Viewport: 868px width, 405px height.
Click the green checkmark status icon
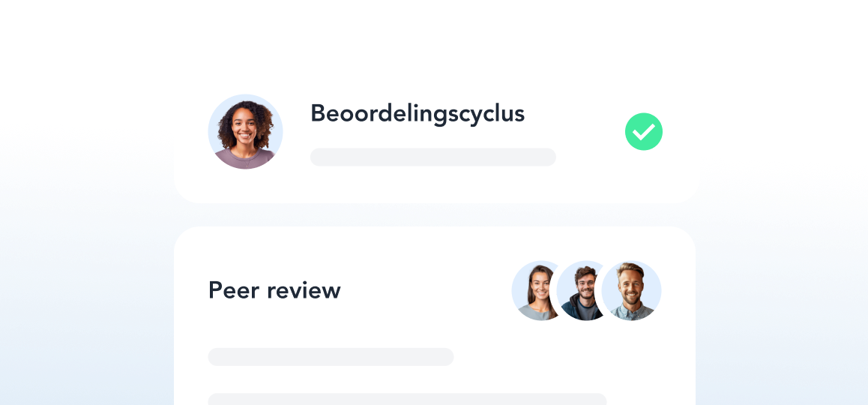(643, 131)
